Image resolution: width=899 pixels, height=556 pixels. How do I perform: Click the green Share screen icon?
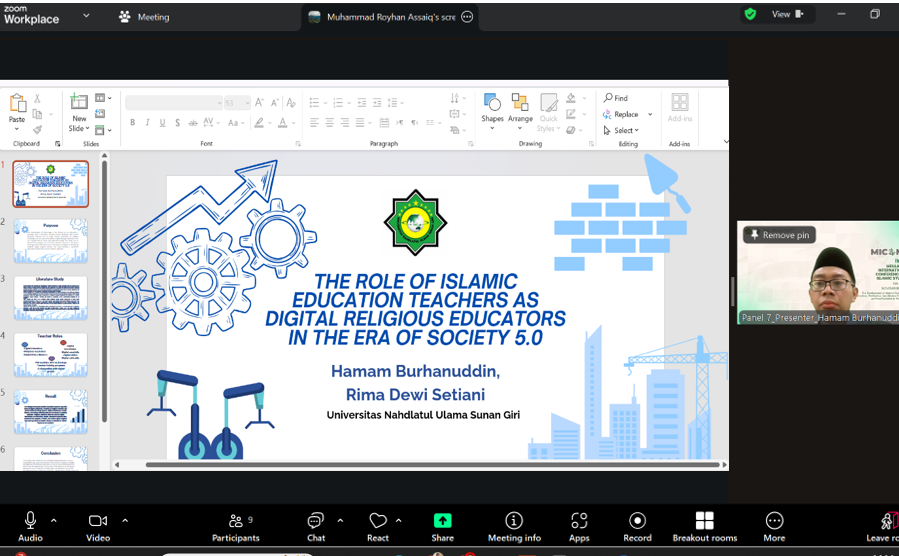click(x=442, y=521)
